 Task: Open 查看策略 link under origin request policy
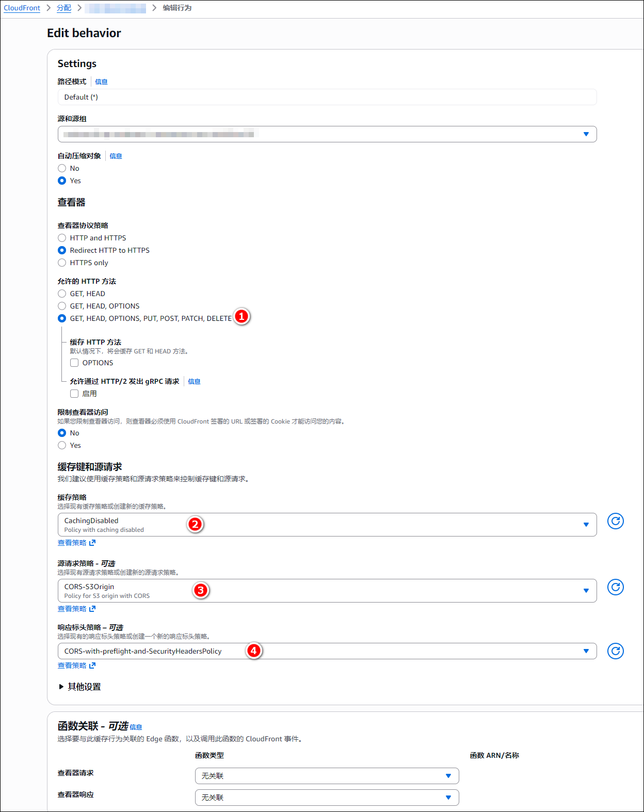(x=76, y=609)
